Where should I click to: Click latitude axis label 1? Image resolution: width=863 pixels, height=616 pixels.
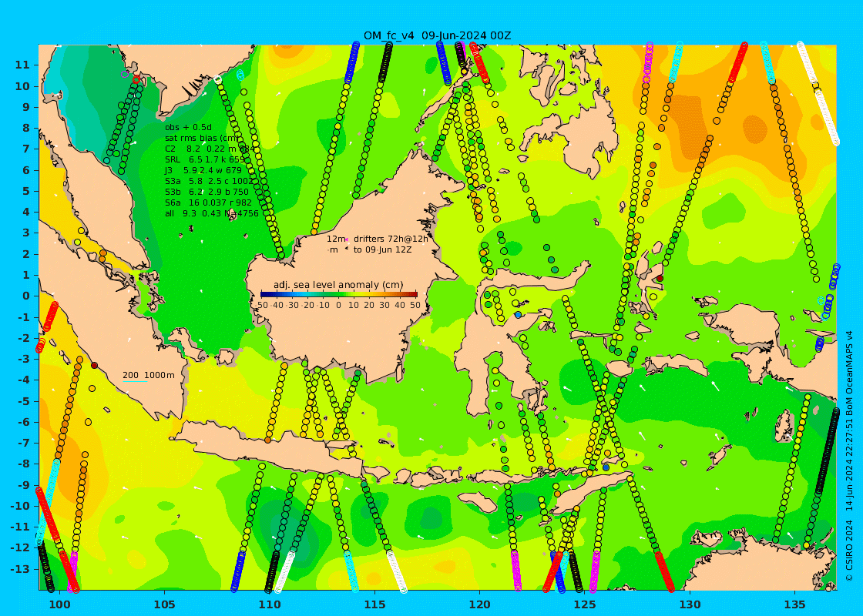point(25,275)
